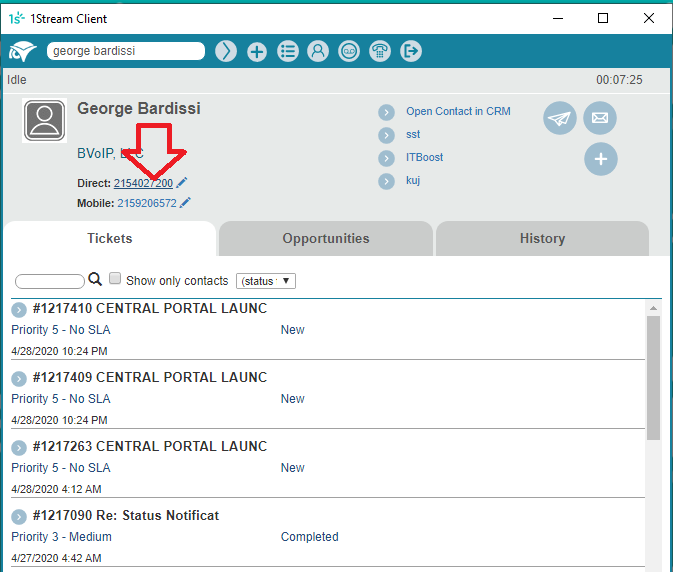The height and width of the screenshot is (572, 673).
Task: Expand ticket #1217263 arrow
Action: (x=19, y=448)
